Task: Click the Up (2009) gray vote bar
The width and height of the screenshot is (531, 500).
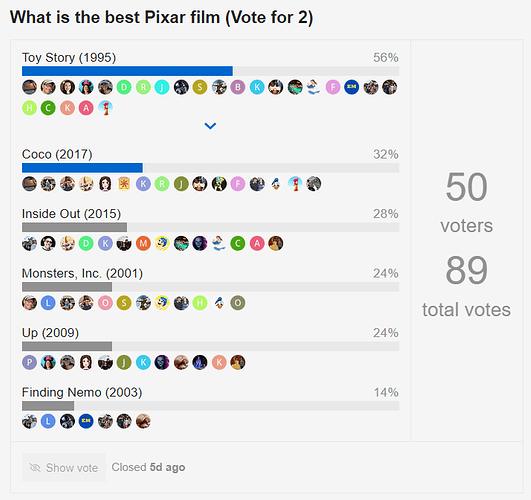Action: tap(67, 346)
